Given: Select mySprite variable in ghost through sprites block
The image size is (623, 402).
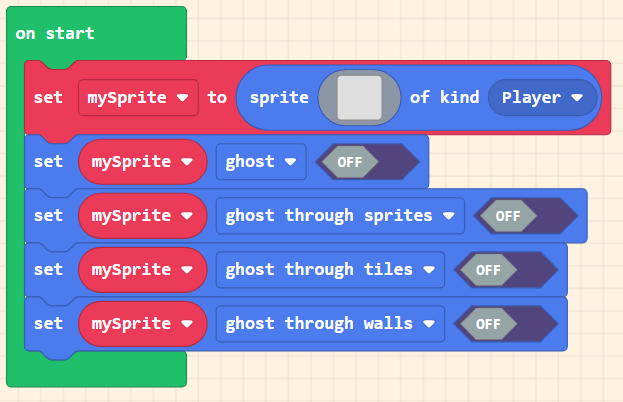Looking at the screenshot, I should [x=141, y=215].
